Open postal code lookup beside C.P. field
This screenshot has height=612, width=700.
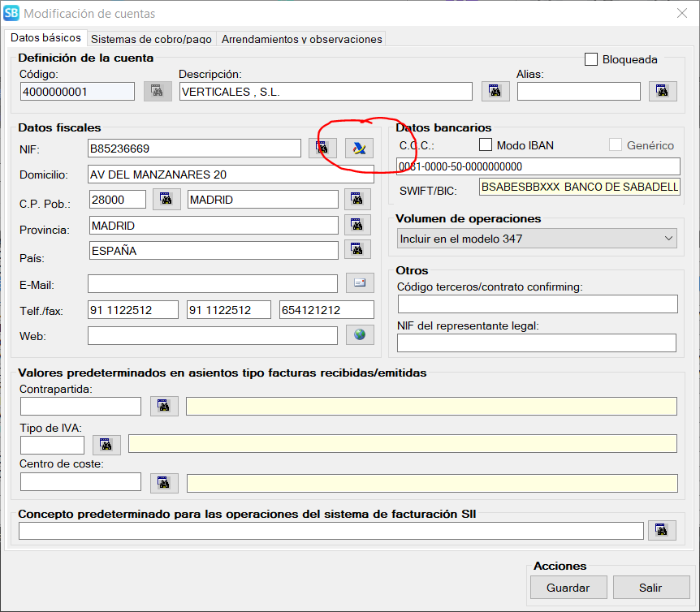166,199
